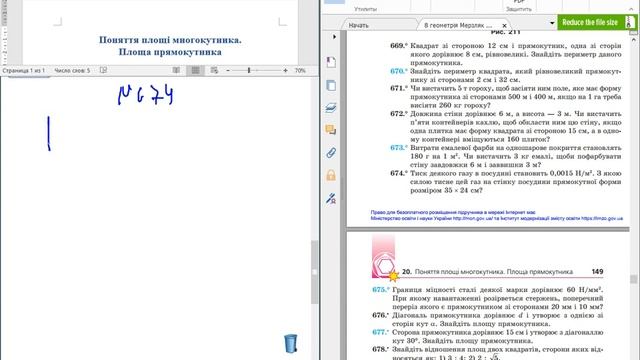Open the 'Защитить' ribbon group

519,9
